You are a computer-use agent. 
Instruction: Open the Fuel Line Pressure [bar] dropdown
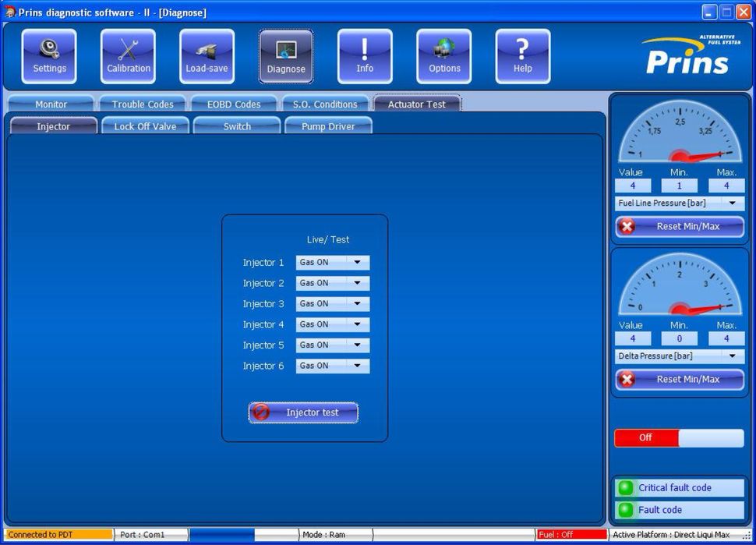coord(680,203)
